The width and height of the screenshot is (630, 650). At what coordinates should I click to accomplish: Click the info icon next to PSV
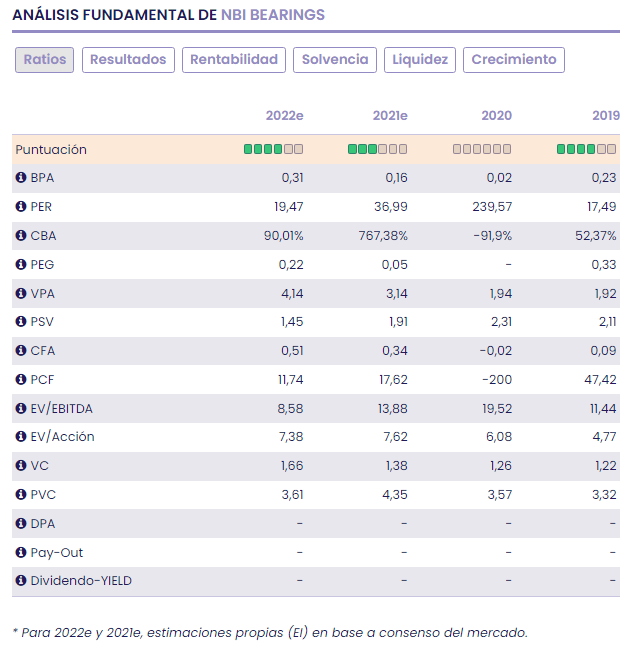click(21, 322)
